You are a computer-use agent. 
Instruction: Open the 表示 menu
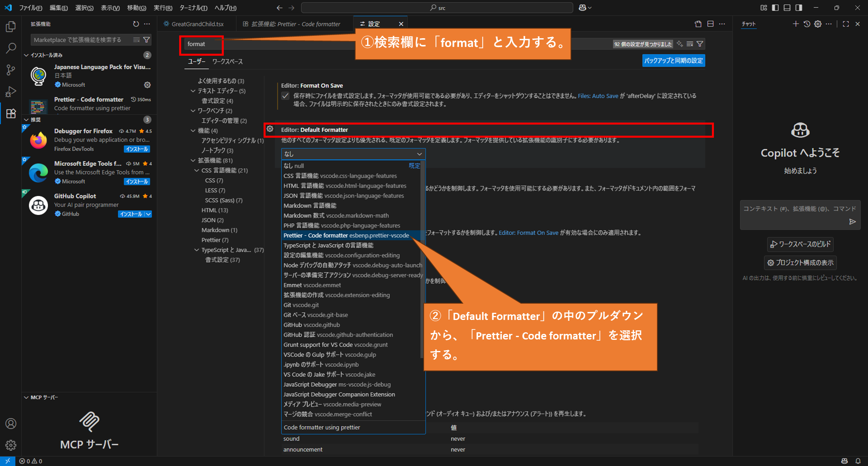[x=110, y=8]
